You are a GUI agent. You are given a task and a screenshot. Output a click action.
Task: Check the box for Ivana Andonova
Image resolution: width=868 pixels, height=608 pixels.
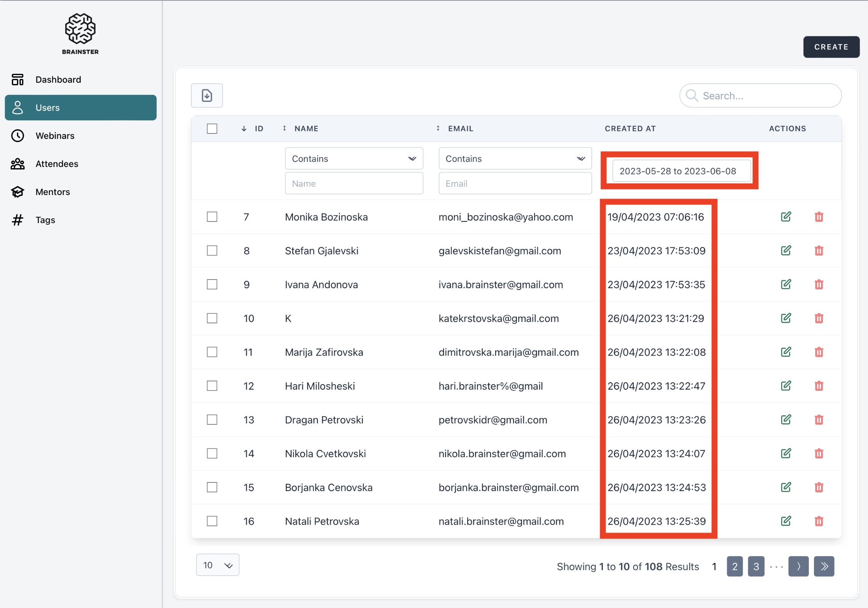point(212,285)
